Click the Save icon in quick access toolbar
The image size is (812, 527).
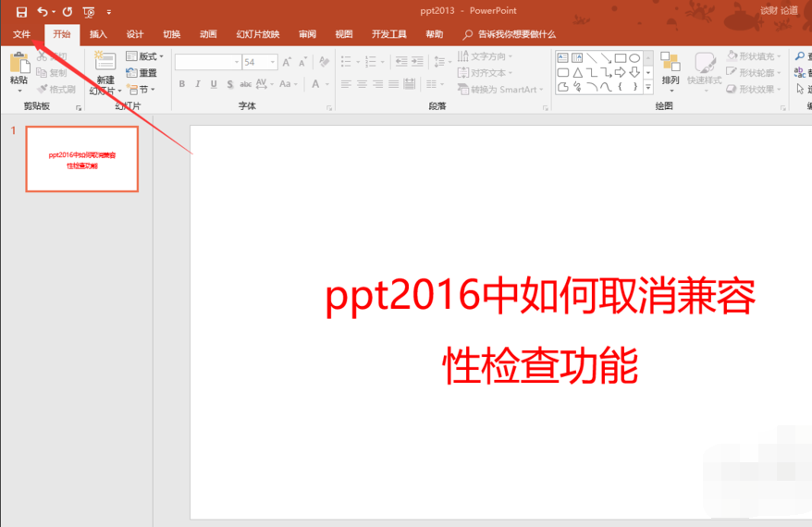pos(21,11)
